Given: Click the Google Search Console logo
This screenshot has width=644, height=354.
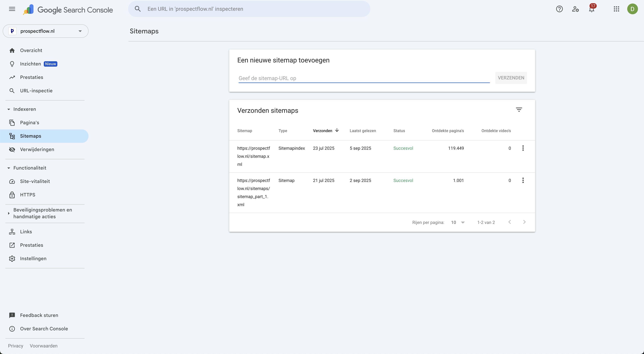Looking at the screenshot, I should click(x=68, y=10).
